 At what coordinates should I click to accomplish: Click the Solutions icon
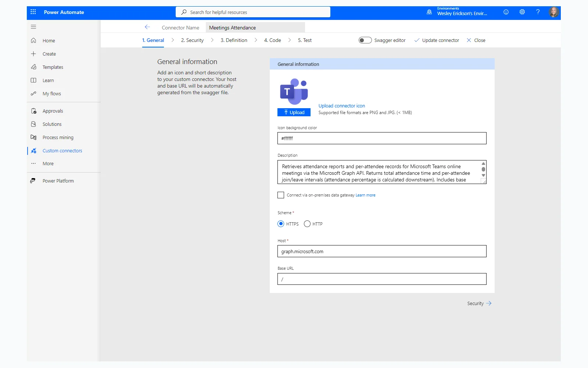pyautogui.click(x=33, y=124)
